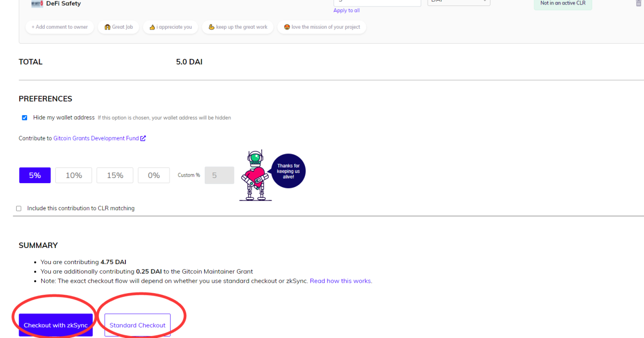Select the 10% contribution option

74,175
